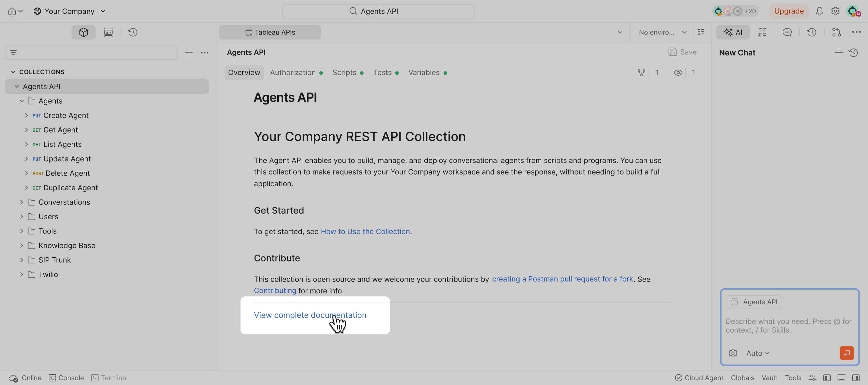Open the History clock icon in sidebar
This screenshot has width=868, height=385.
[x=133, y=32]
